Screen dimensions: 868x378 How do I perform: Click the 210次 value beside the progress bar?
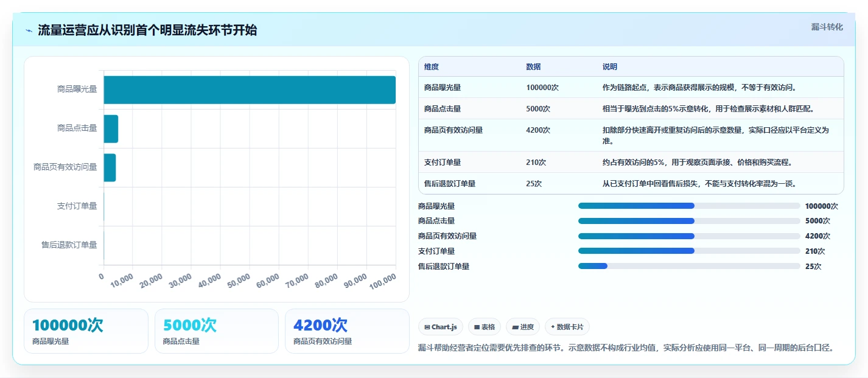[x=815, y=251]
